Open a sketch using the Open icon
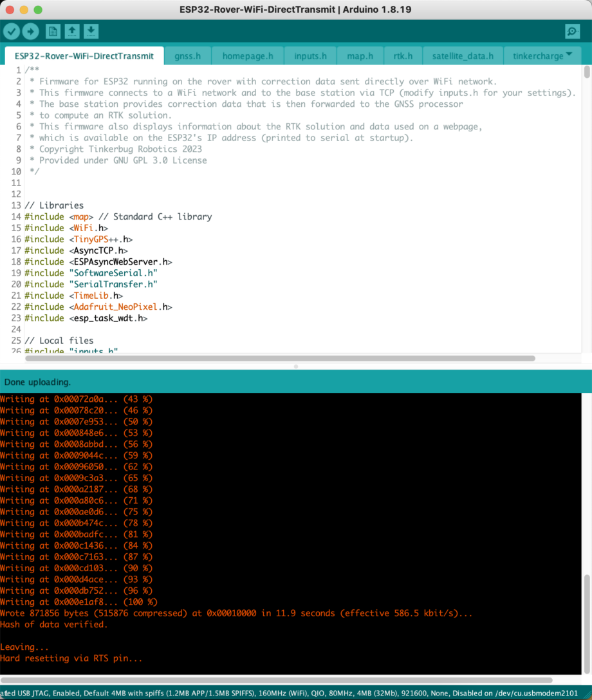Screen dimensions: 592x700 (x=72, y=31)
